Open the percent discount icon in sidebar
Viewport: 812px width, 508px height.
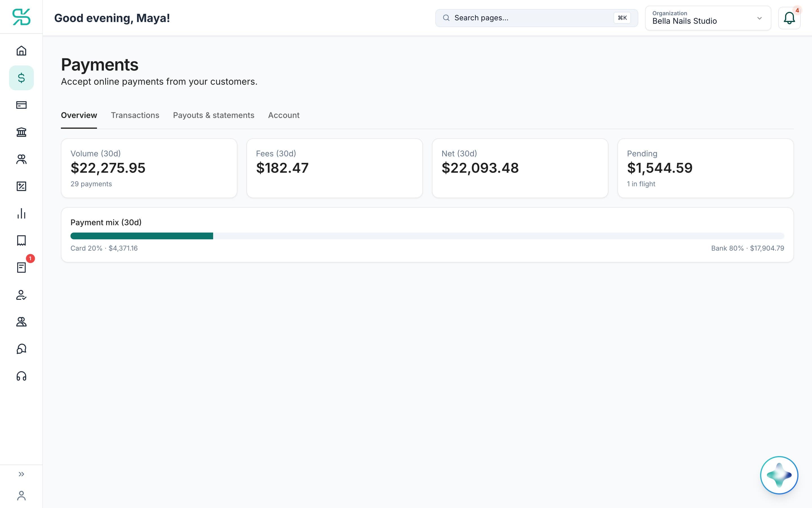pos(21,186)
